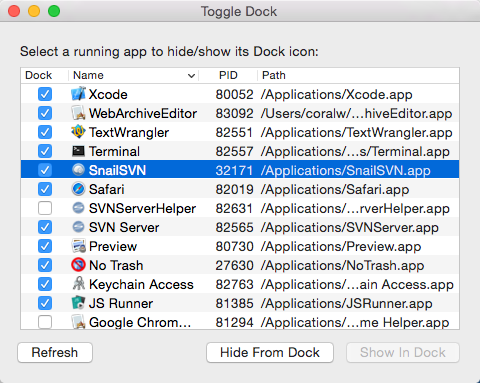The height and width of the screenshot is (383, 480).
Task: Enable the Dock checkbox for Google Chrome Helper
Action: click(45, 322)
